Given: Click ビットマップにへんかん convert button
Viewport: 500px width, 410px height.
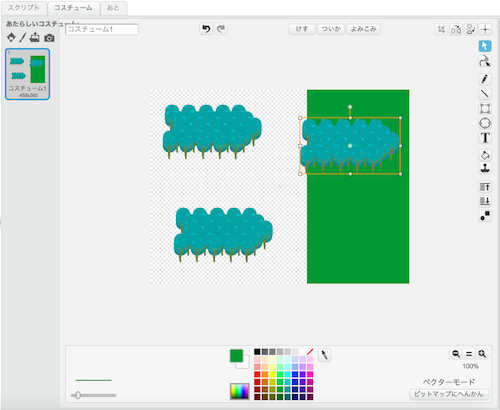Looking at the screenshot, I should [449, 394].
